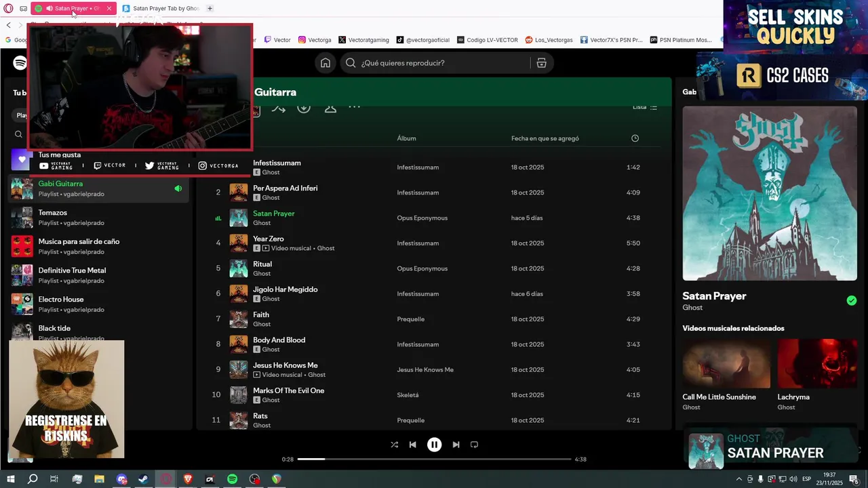868x488 pixels.
Task: Toggle shuffle on the Gabi Guitarra playlist header
Action: [x=278, y=108]
